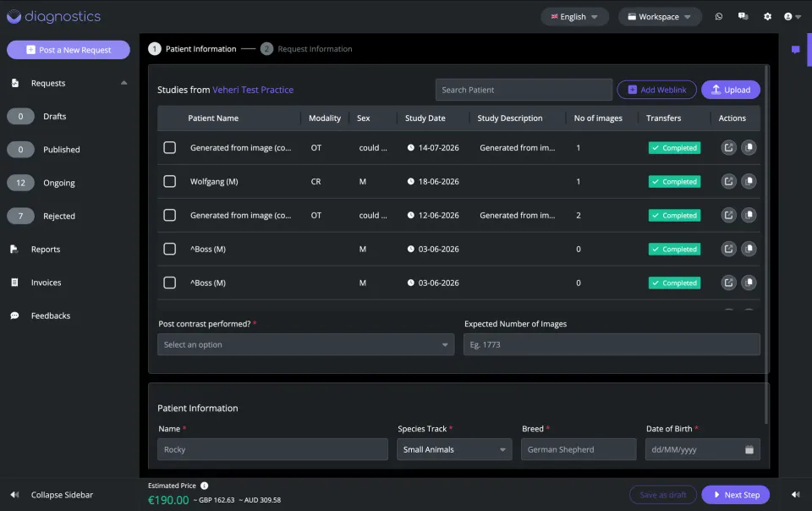Open the calendar icon in Date of Birth
The height and width of the screenshot is (511, 812).
pyautogui.click(x=749, y=449)
